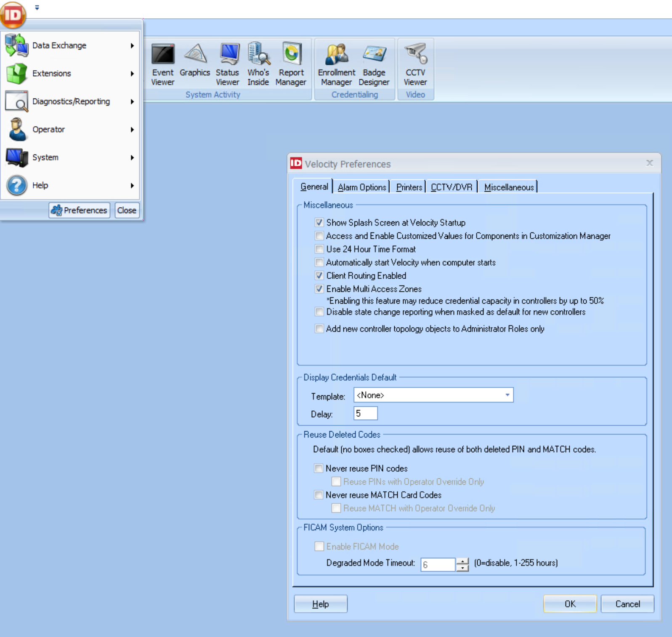Viewport: 672px width, 637px height.
Task: Open the System monitor icon
Action: coord(17,157)
